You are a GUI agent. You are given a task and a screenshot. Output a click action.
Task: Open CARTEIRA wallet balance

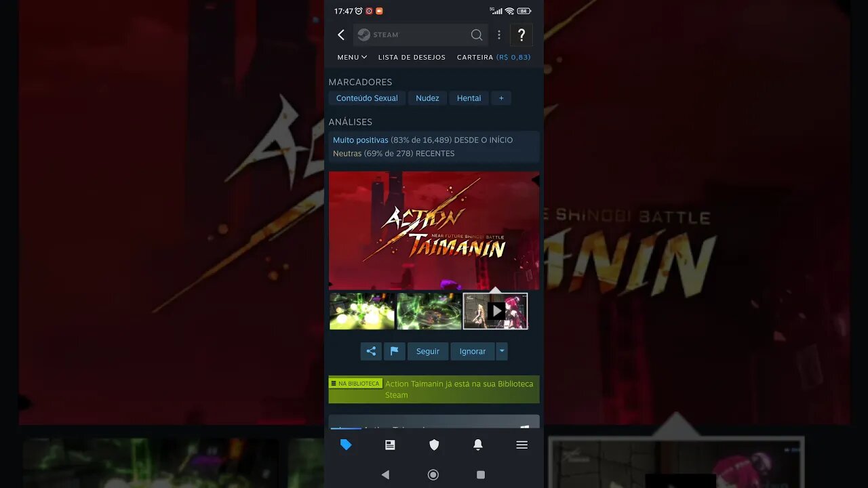(x=494, y=57)
